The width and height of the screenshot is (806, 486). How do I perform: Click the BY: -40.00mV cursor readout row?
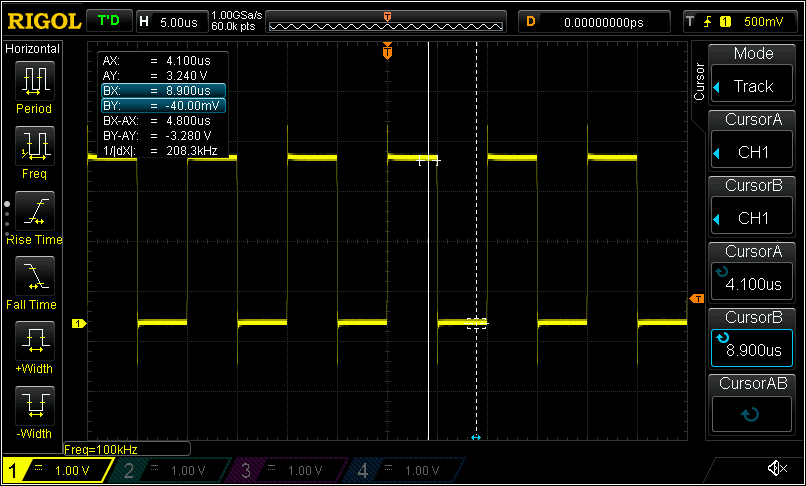pyautogui.click(x=163, y=105)
